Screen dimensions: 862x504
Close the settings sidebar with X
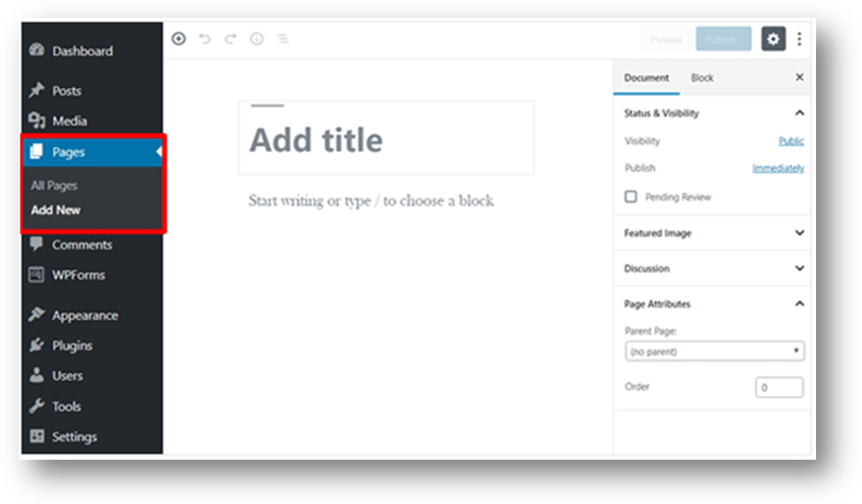(x=799, y=77)
